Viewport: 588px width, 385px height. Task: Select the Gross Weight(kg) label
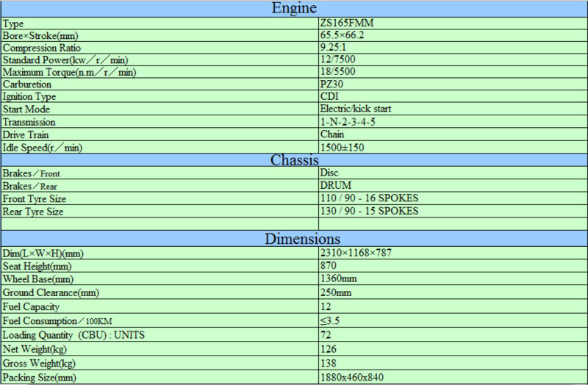(39, 364)
